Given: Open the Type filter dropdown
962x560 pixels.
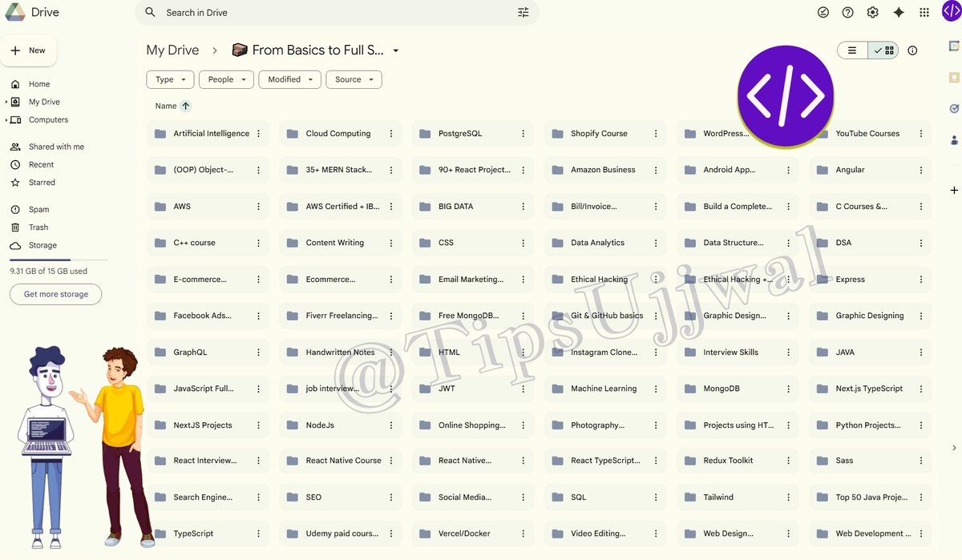Looking at the screenshot, I should (170, 79).
